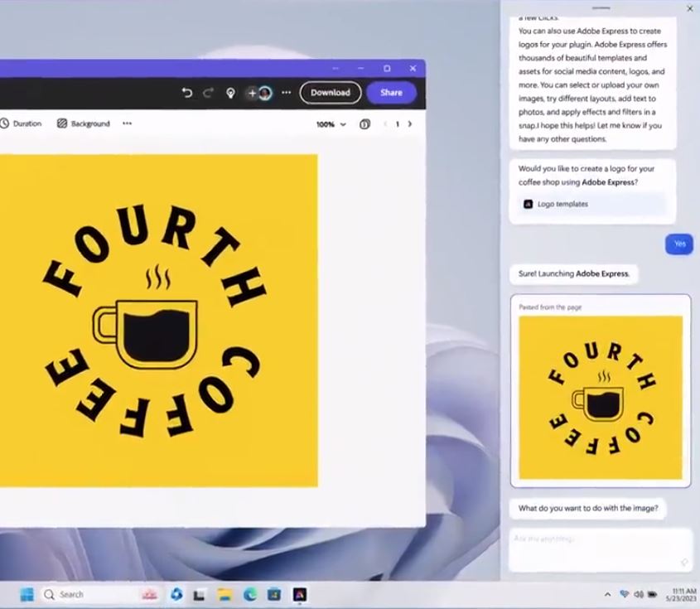The height and width of the screenshot is (609, 700).
Task: Open the more options menu beside Download
Action: [286, 93]
